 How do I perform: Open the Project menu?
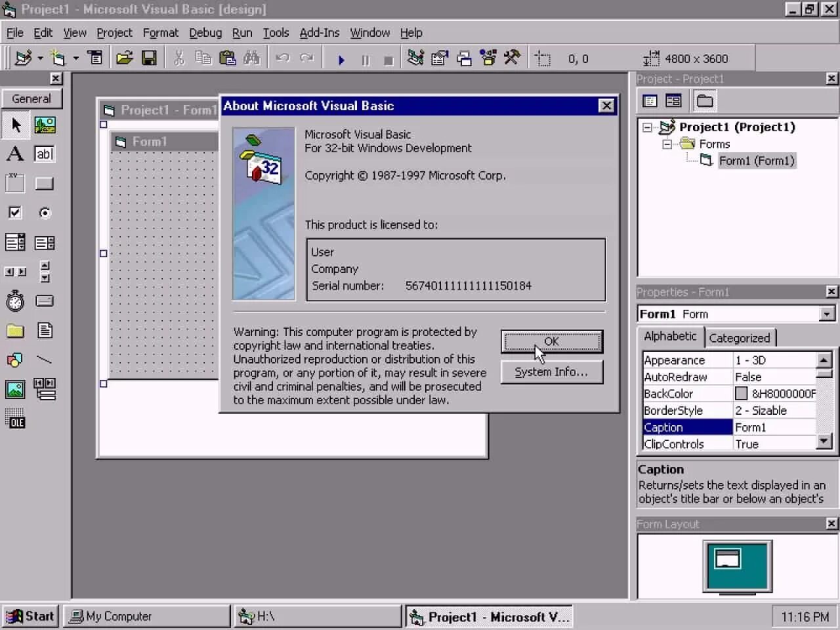pyautogui.click(x=114, y=33)
